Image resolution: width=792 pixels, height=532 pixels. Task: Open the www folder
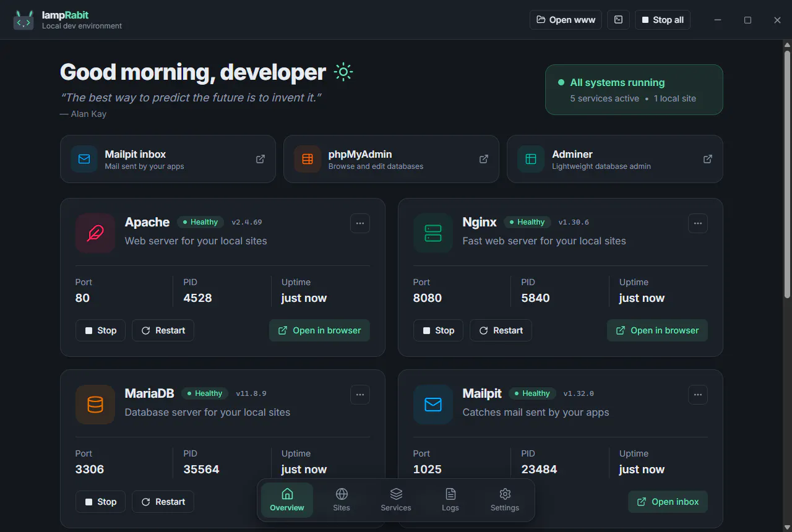(566, 20)
